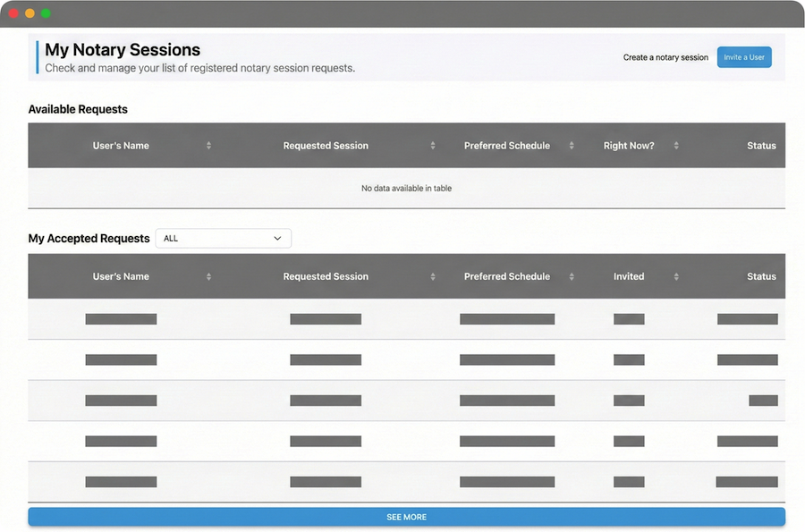Screen dimensions: 805x532
Task: Select Status header in Available Requests table
Action: pos(760,146)
